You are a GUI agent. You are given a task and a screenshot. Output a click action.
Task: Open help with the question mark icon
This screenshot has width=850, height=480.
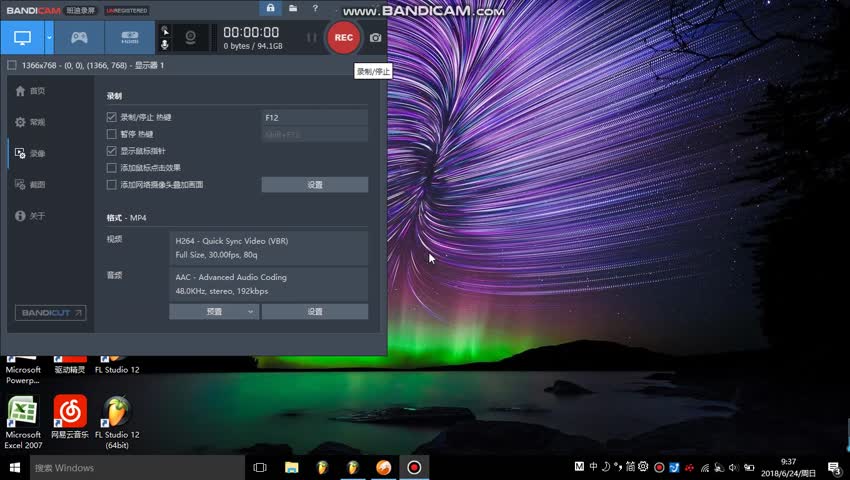pyautogui.click(x=315, y=8)
